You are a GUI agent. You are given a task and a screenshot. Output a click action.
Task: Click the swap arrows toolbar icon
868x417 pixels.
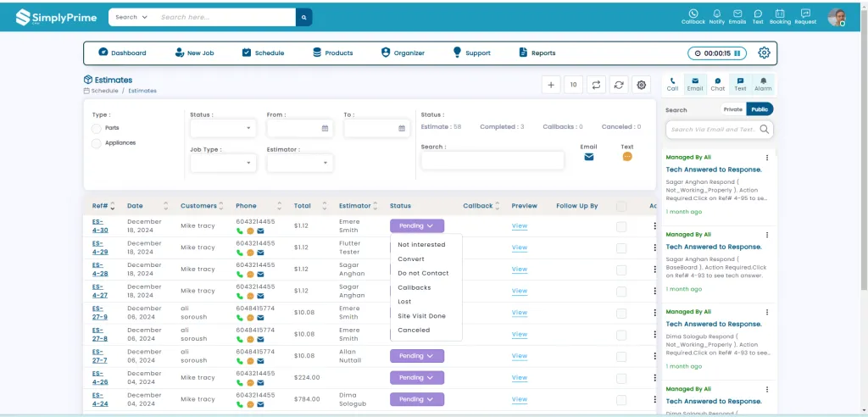(x=596, y=85)
